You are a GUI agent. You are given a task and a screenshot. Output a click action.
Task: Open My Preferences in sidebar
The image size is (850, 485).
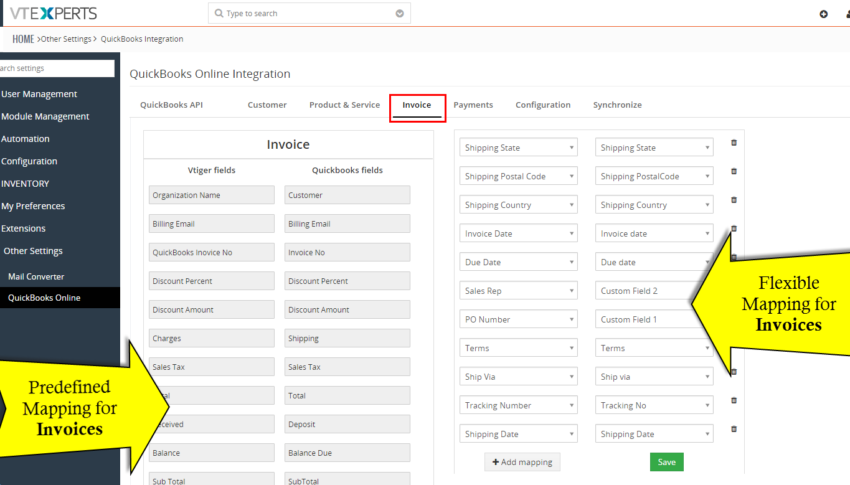[33, 206]
